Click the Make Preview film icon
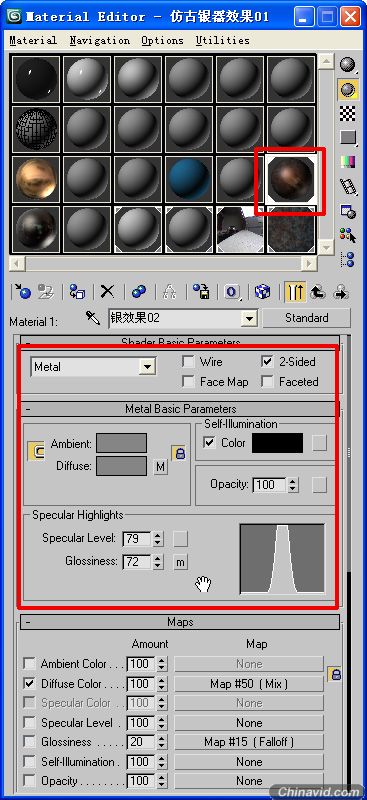This screenshot has height=800, width=367. [x=349, y=187]
